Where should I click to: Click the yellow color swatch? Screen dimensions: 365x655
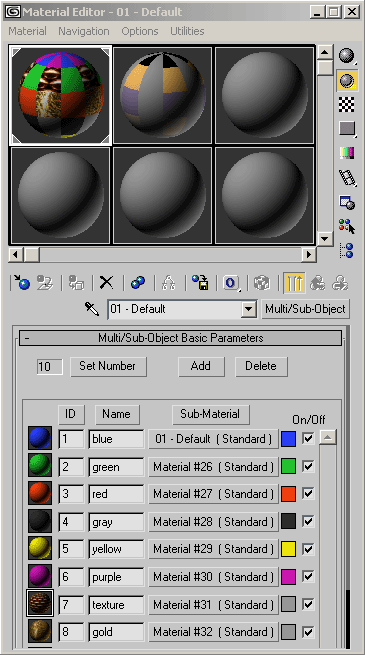tap(289, 549)
